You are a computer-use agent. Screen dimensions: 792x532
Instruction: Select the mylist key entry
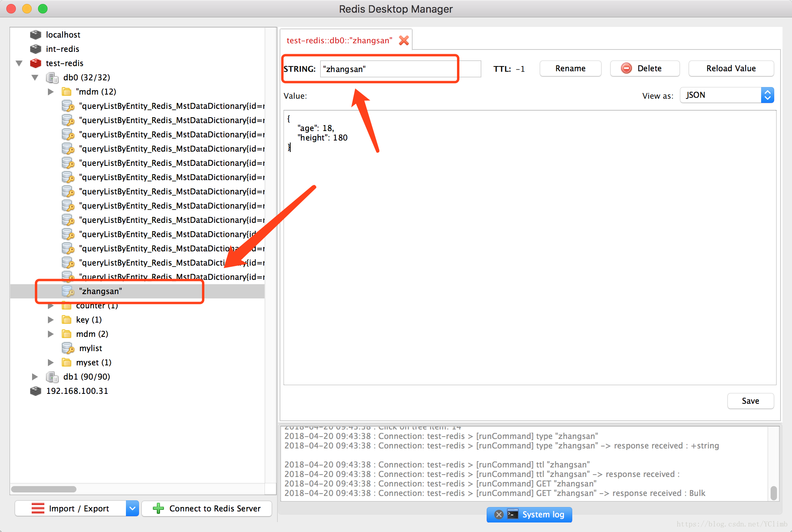(x=90, y=348)
